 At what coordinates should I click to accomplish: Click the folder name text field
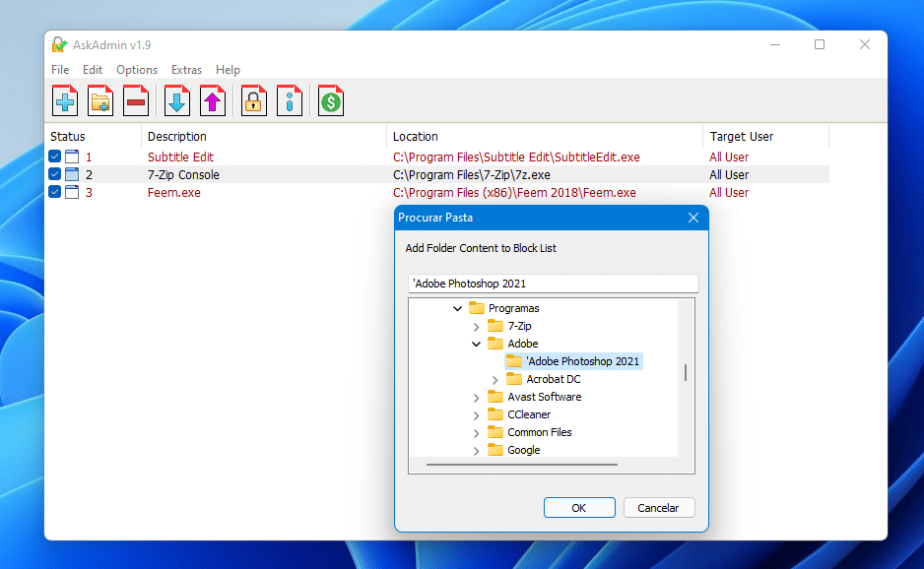coord(553,284)
